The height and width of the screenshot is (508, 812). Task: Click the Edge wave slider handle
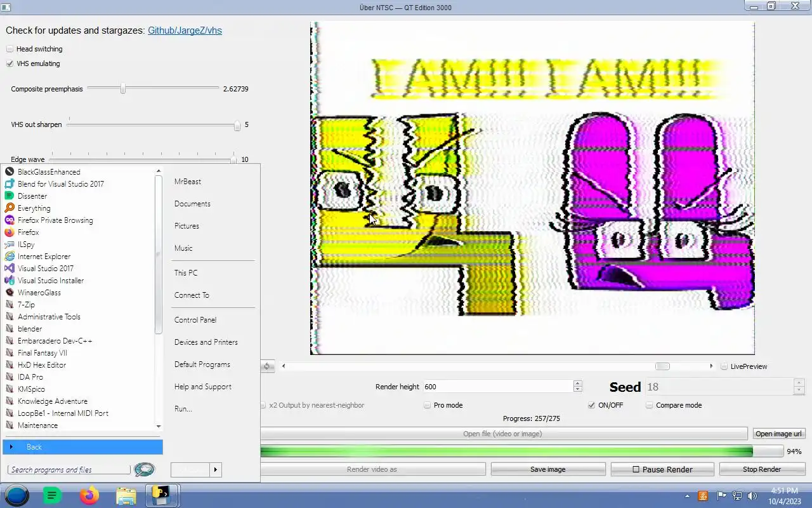pos(233,160)
